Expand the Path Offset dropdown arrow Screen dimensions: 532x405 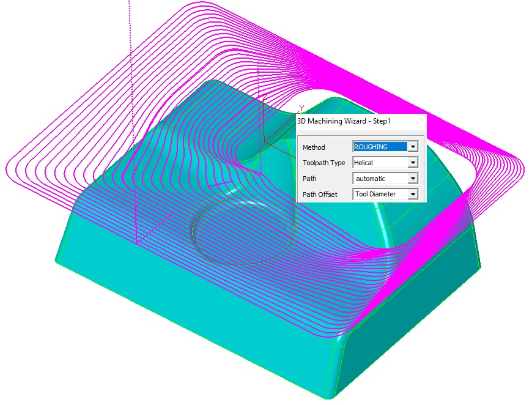coord(413,194)
